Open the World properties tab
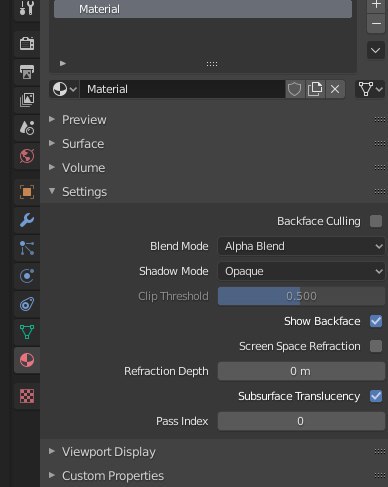 point(27,156)
